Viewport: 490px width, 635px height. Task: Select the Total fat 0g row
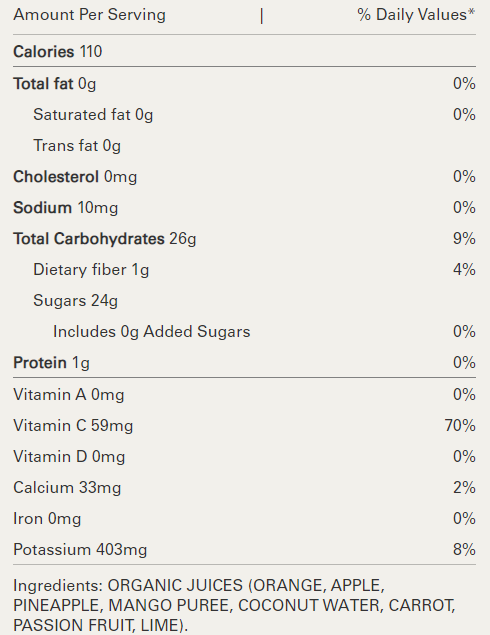point(244,84)
